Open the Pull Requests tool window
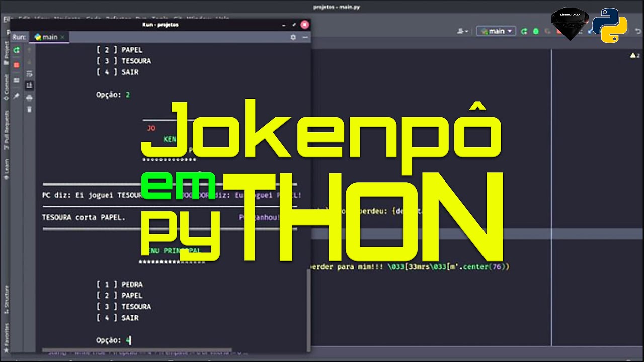This screenshot has height=362, width=644. coord(6,130)
